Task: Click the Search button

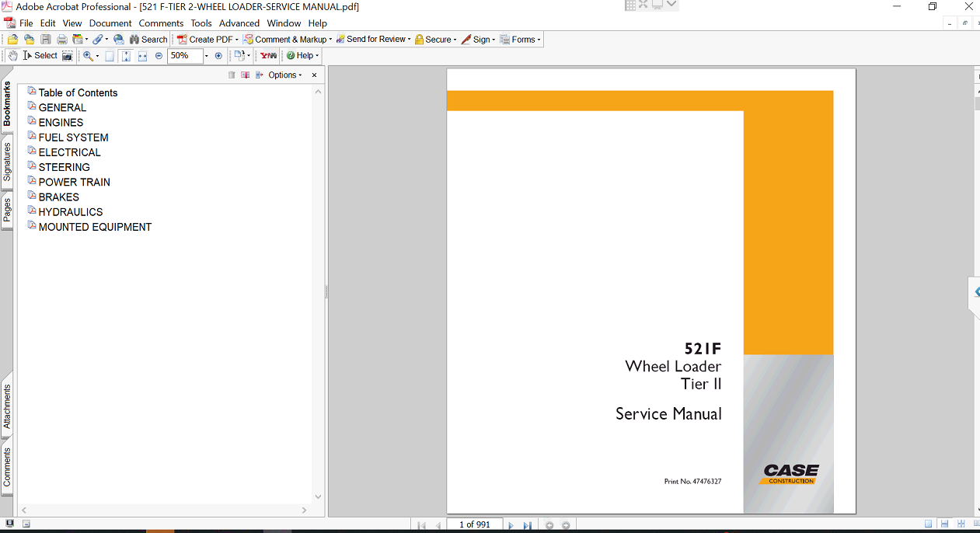Action: [x=148, y=40]
